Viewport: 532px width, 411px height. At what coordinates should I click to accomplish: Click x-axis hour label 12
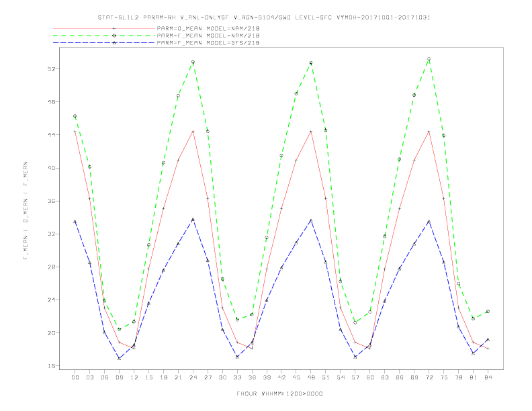coord(134,377)
